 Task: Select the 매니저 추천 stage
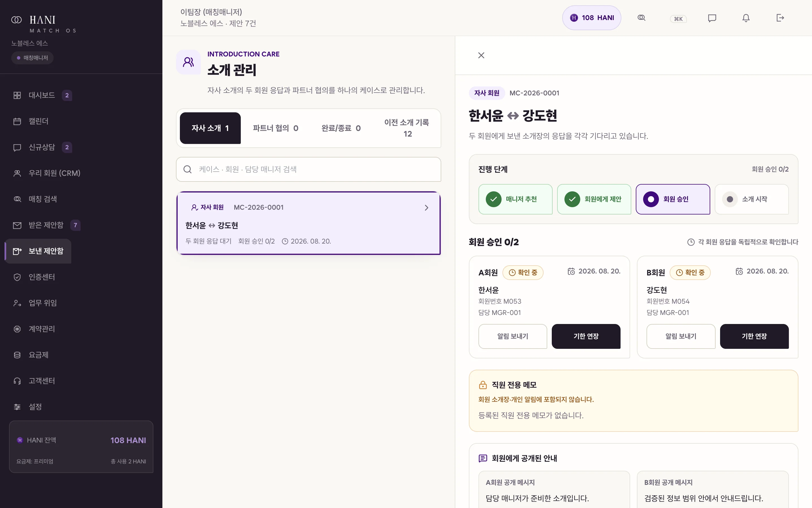click(515, 199)
